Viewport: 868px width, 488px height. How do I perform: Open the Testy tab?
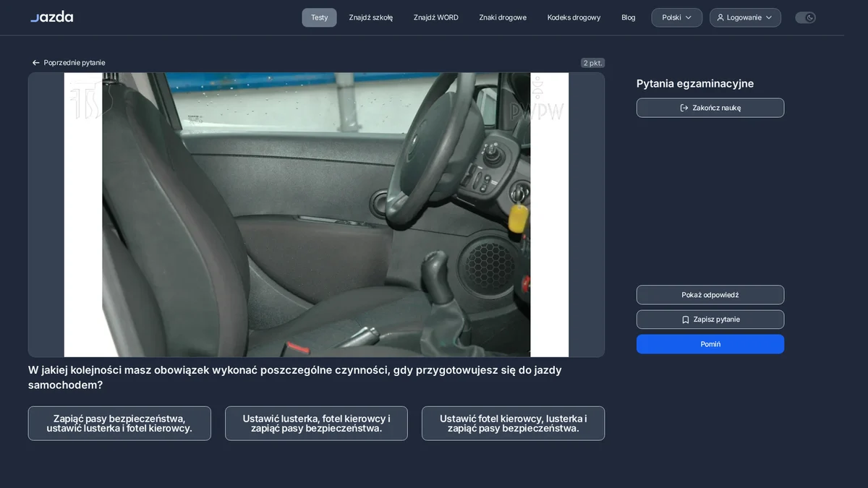[319, 17]
